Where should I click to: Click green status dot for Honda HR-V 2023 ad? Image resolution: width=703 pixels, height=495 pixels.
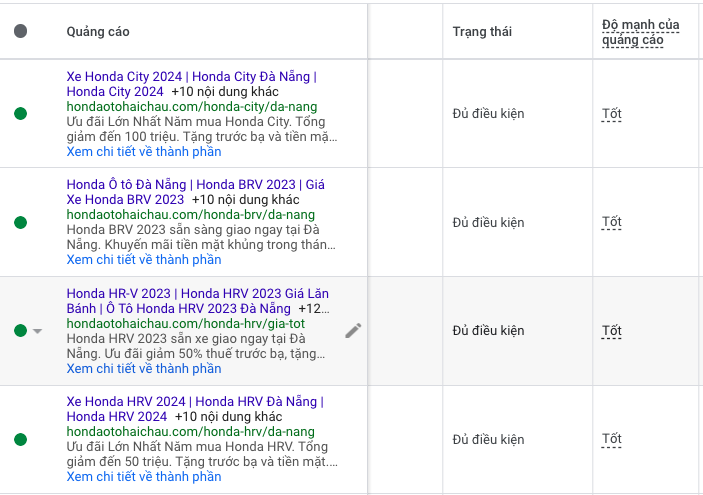click(x=21, y=331)
